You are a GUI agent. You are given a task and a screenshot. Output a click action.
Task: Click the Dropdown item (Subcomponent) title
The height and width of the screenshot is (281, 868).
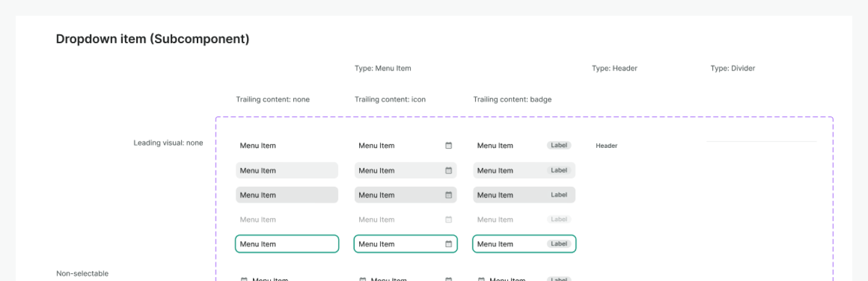[153, 39]
